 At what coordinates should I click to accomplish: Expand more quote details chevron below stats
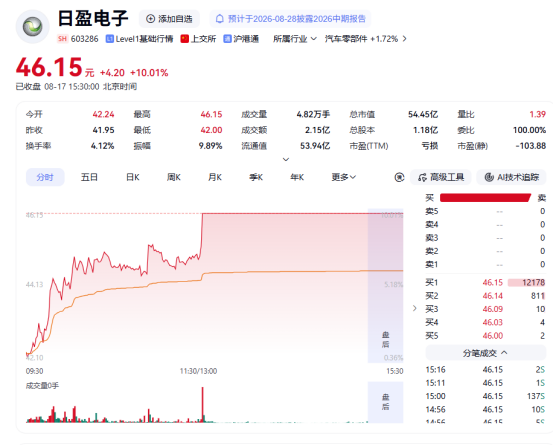pos(286,159)
